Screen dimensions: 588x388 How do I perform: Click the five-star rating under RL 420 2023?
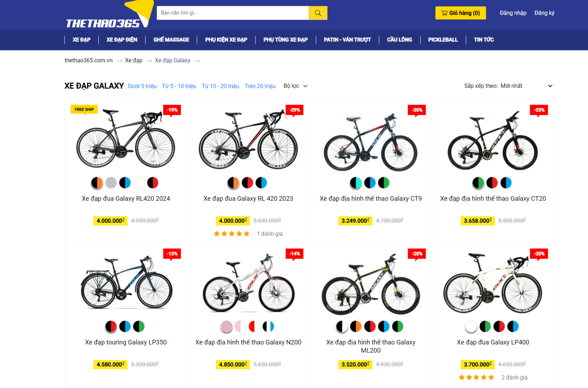click(x=232, y=234)
